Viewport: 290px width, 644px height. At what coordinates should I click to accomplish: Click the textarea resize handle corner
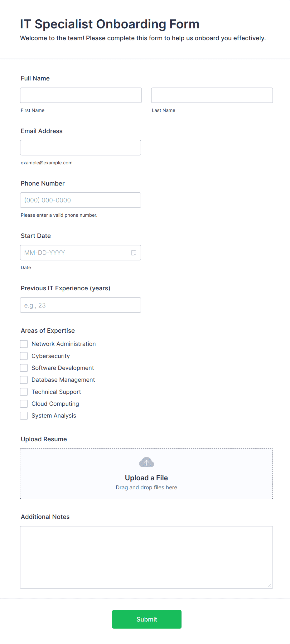point(270,586)
